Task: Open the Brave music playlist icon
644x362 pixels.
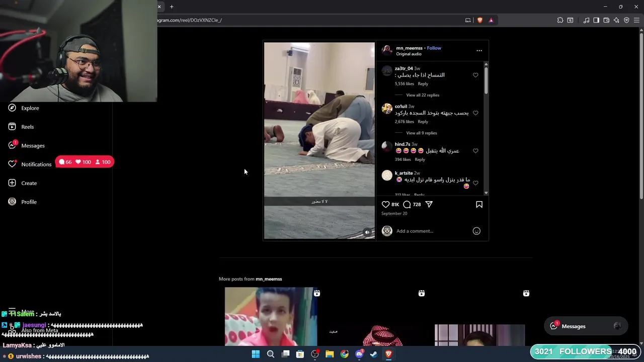Action: (x=586, y=20)
